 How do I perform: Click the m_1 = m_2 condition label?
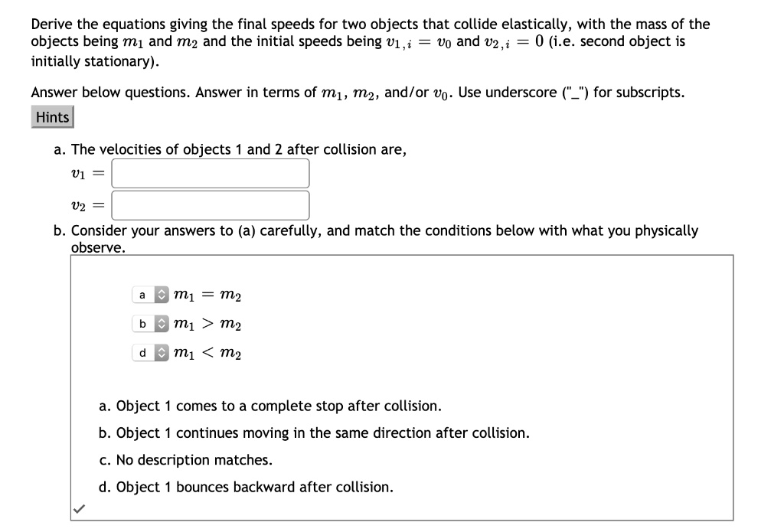(x=208, y=295)
